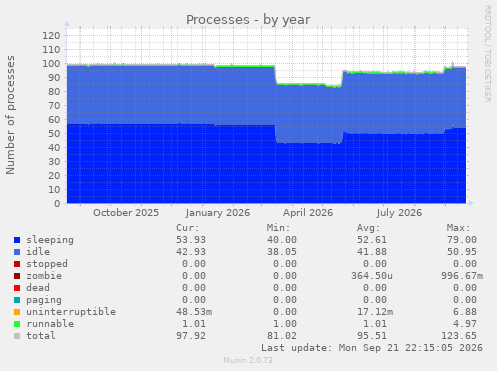Click sleeping current value 53.93
This screenshot has width=497, height=371.
191,240
